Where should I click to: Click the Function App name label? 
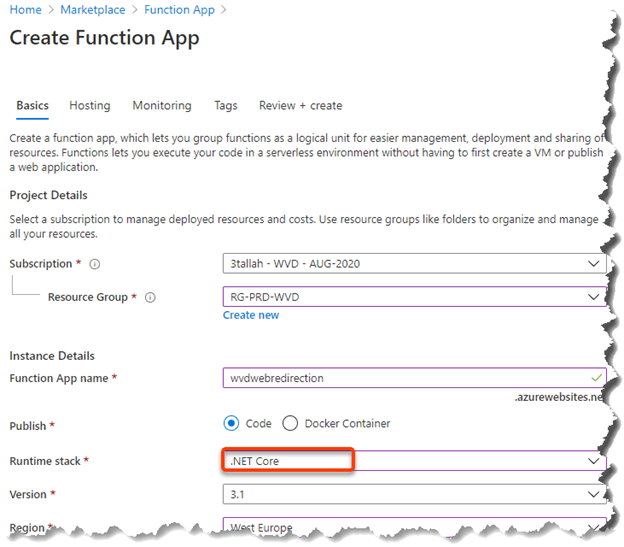click(59, 378)
